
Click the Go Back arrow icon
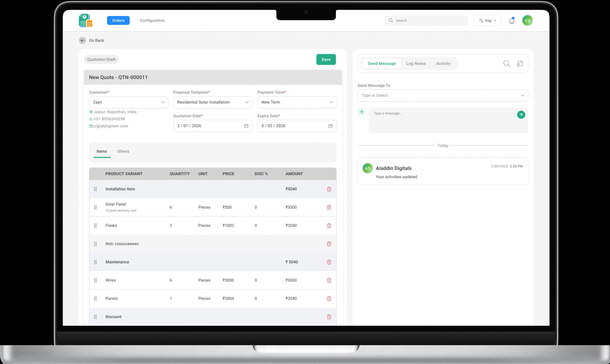(x=83, y=40)
